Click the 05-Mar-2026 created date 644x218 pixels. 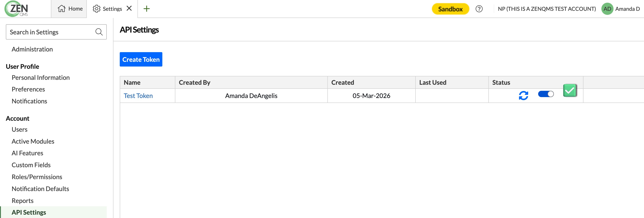[371, 96]
